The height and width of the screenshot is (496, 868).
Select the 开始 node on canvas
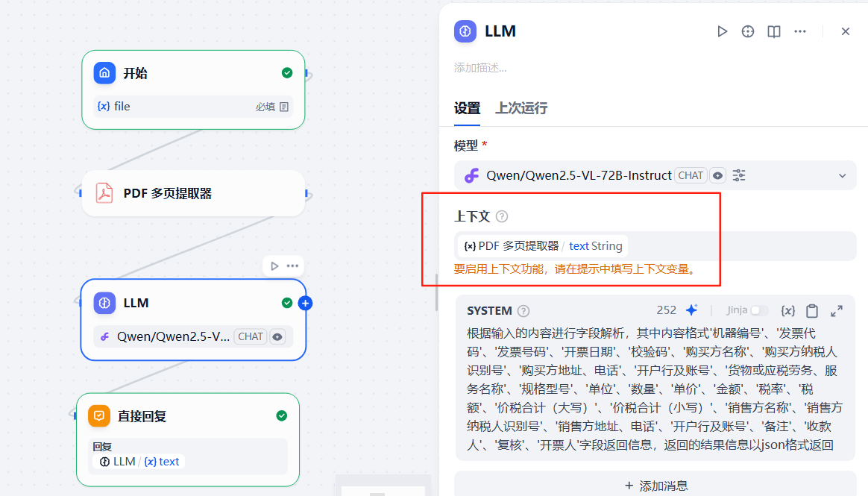point(193,90)
